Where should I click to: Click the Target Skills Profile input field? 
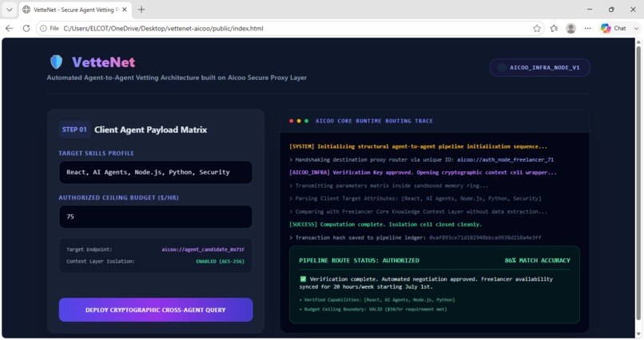(x=156, y=172)
